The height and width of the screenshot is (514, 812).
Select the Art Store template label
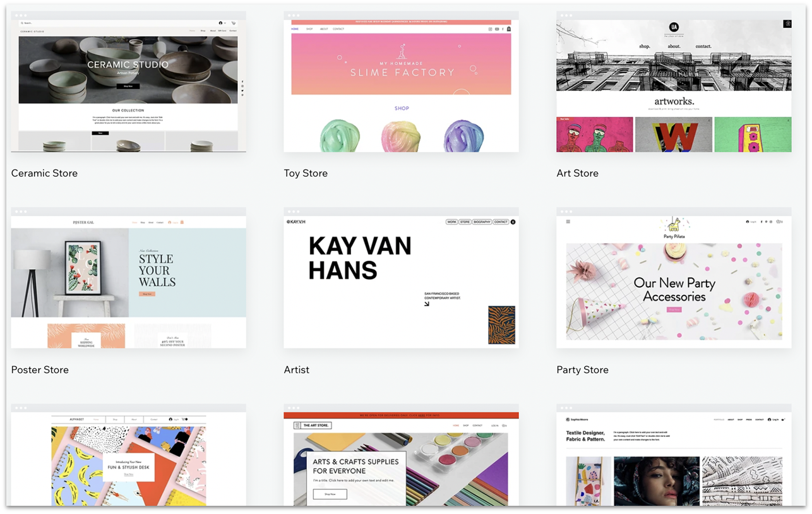point(577,173)
